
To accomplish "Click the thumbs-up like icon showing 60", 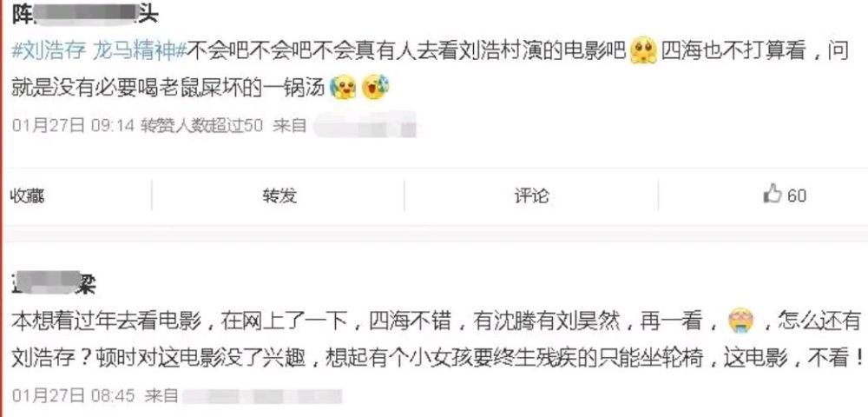I will pyautogui.click(x=773, y=194).
